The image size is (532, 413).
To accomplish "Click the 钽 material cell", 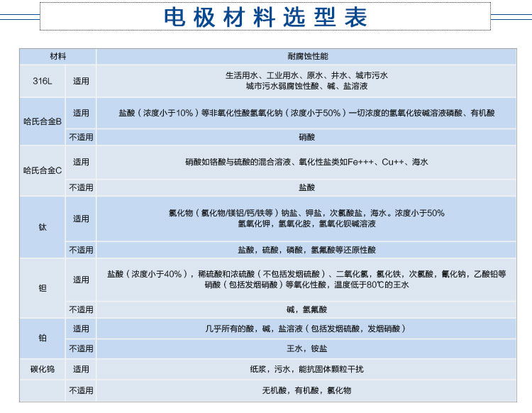I will tap(43, 288).
